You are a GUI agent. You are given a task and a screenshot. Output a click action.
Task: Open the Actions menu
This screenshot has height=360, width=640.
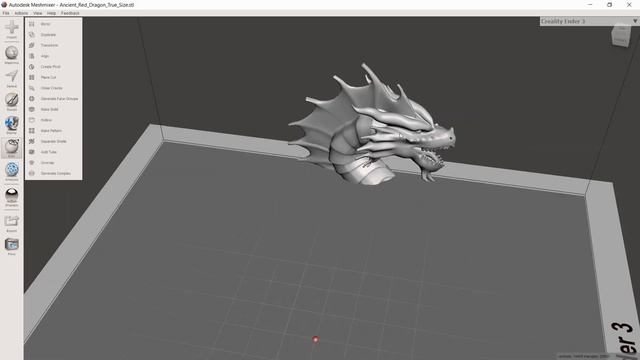(x=21, y=13)
